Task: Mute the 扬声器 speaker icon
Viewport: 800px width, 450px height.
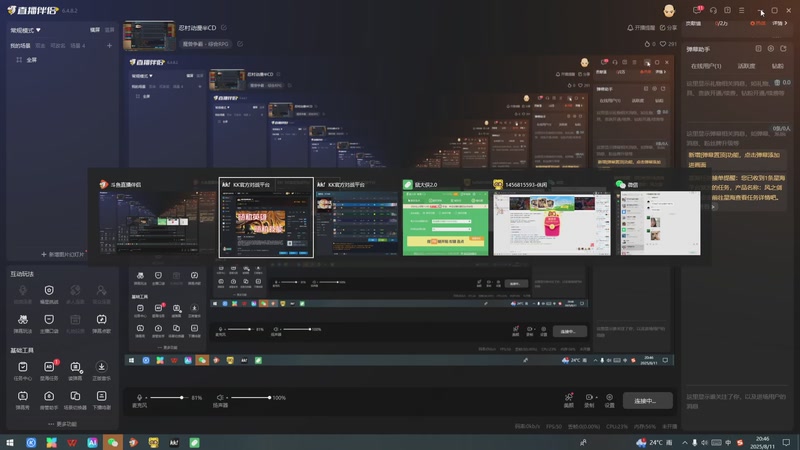Action: tap(220, 397)
